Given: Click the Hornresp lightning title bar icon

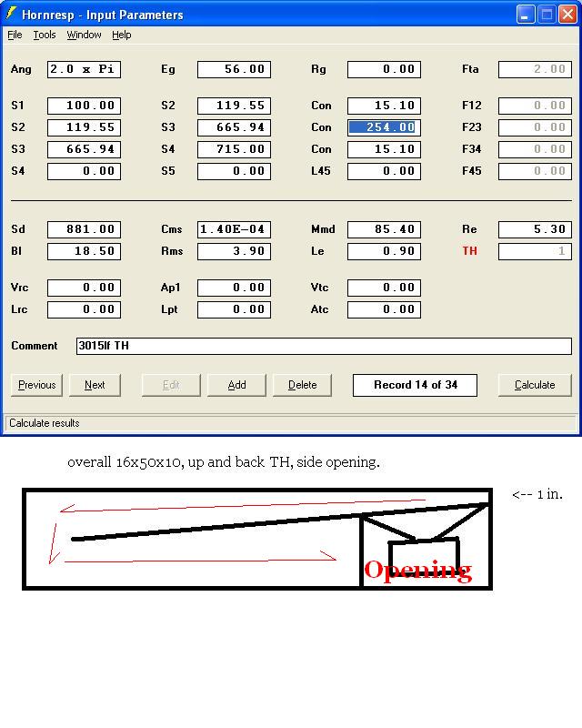Looking at the screenshot, I should point(11,14).
